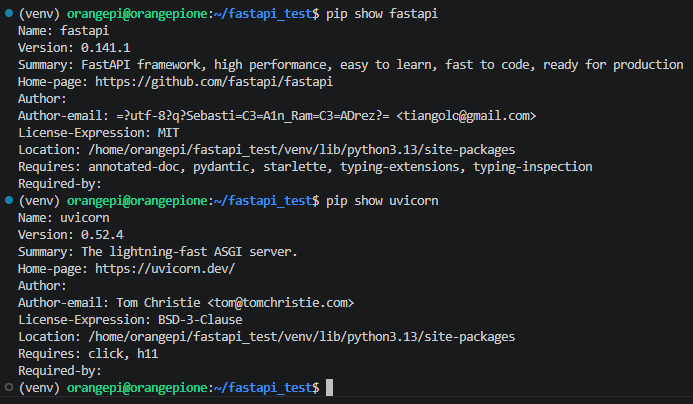The image size is (693, 404).
Task: Open the https://github.com/fastapi/fastapi link
Action: (x=214, y=82)
